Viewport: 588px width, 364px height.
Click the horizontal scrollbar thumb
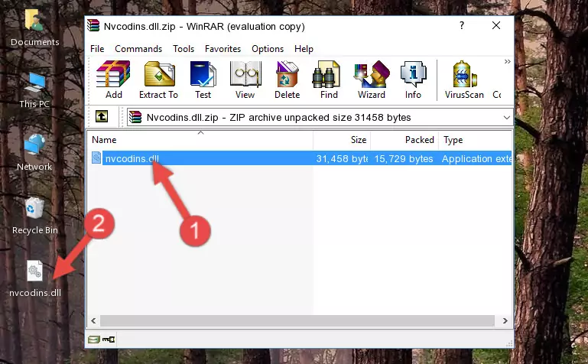click(x=297, y=321)
